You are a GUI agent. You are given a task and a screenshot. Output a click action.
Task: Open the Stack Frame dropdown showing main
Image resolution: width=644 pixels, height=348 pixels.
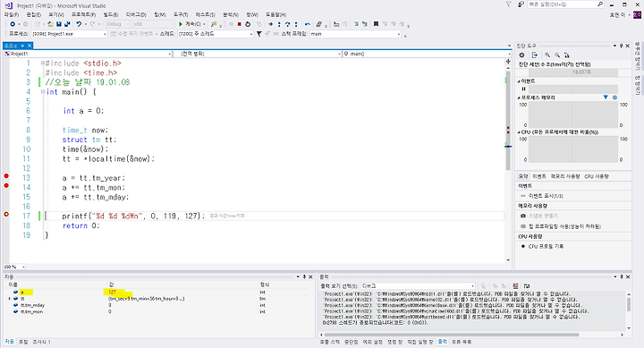tap(355, 34)
